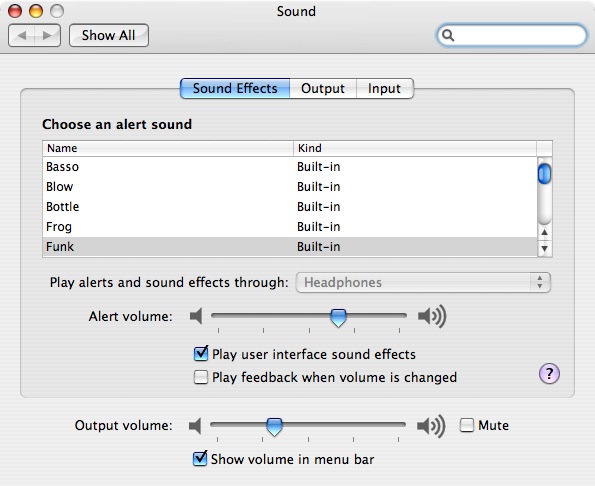Image resolution: width=595 pixels, height=486 pixels.
Task: Switch to the Output tab
Action: pos(323,88)
